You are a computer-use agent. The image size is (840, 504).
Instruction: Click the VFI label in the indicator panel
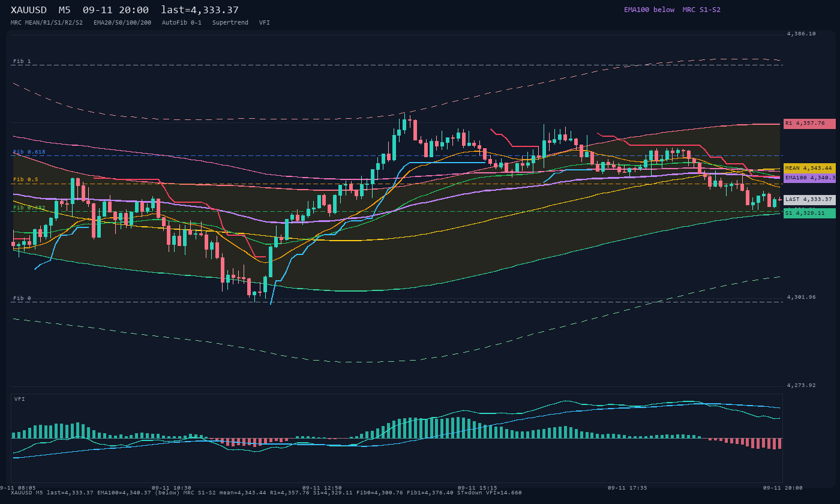point(20,399)
